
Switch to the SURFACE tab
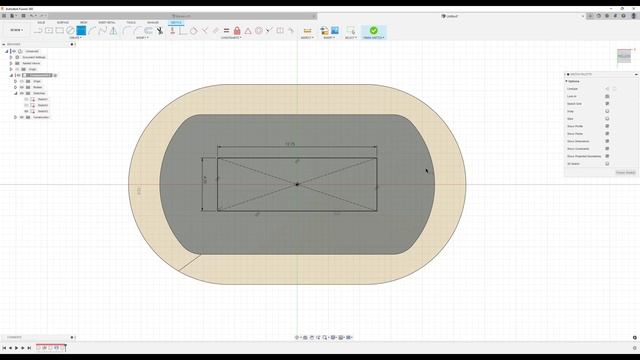click(x=63, y=22)
